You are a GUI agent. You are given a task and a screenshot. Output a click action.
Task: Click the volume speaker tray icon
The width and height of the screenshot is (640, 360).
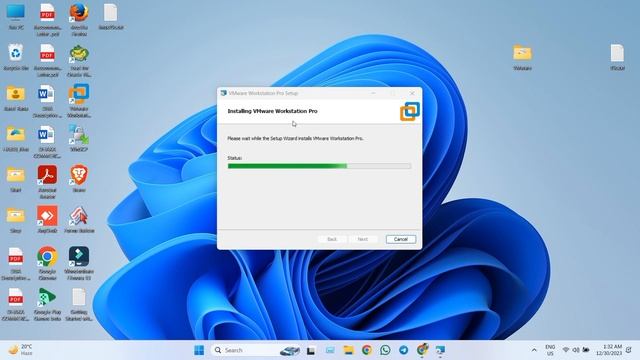pyautogui.click(x=576, y=350)
